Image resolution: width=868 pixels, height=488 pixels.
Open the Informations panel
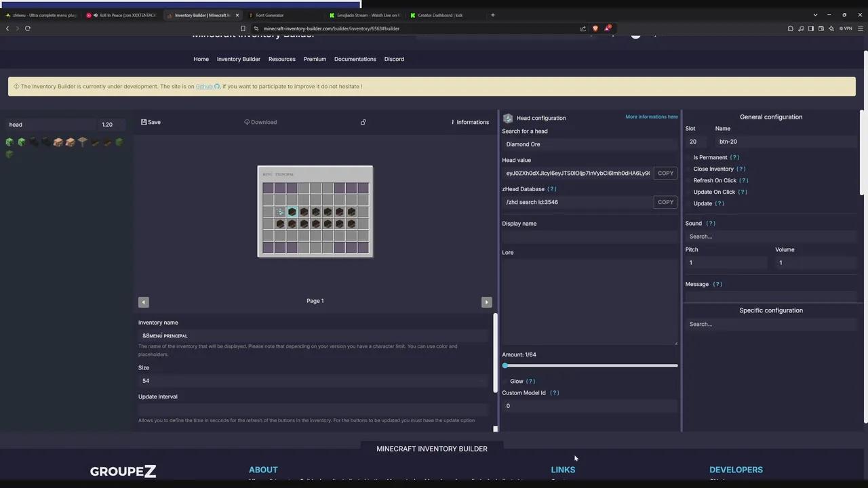coord(470,122)
